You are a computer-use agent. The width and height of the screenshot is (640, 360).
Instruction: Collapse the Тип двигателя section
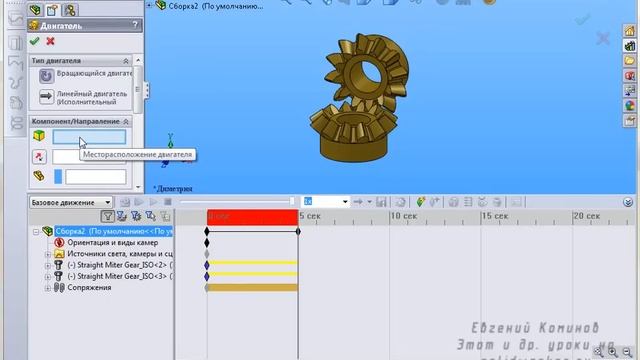[126, 61]
